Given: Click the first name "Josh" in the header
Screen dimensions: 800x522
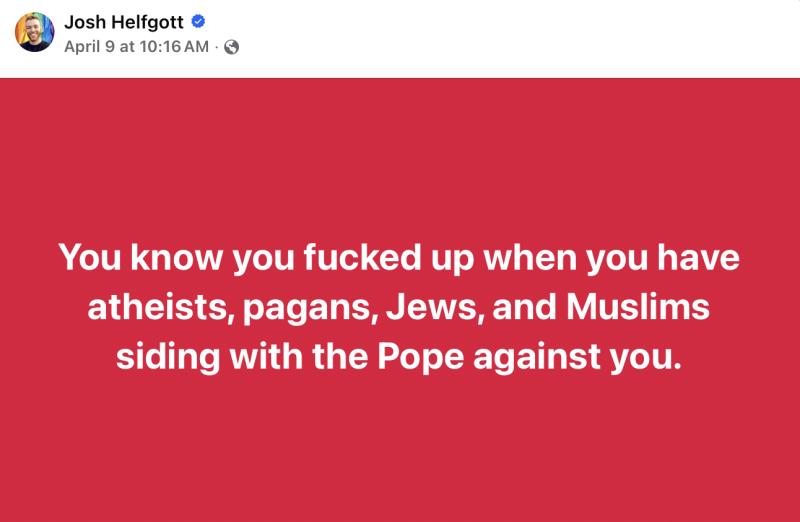Looking at the screenshot, I should coord(85,21).
